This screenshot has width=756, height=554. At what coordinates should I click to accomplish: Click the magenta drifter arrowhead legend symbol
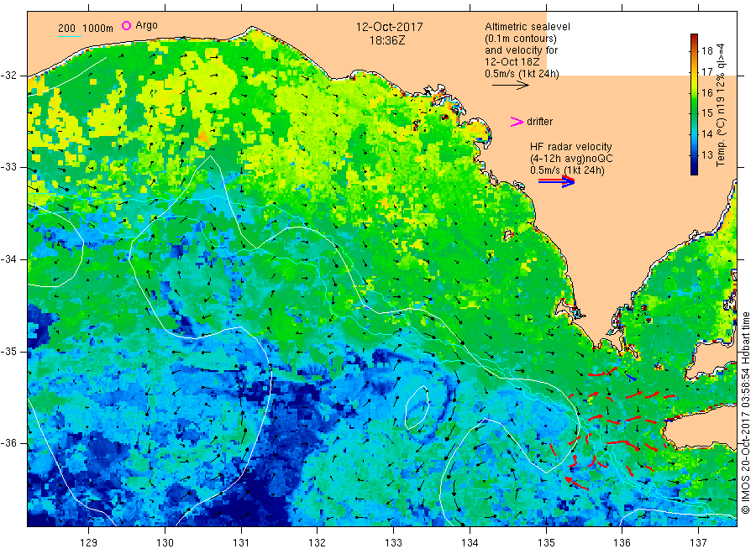pos(517,122)
